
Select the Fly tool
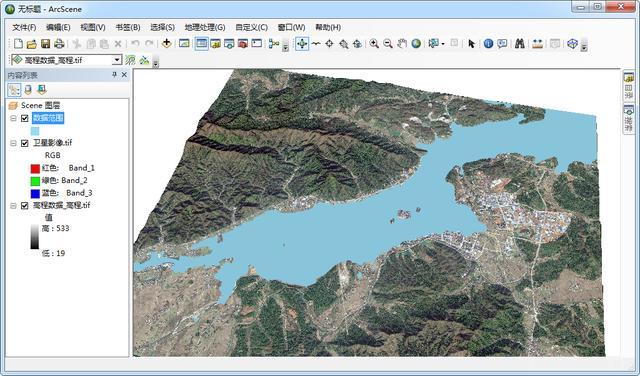(x=316, y=43)
